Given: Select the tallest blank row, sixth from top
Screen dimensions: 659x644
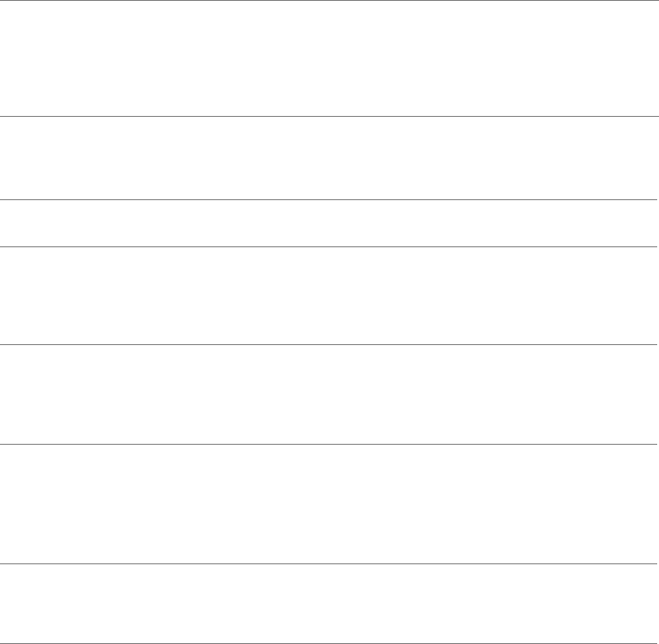Looking at the screenshot, I should point(329,505).
